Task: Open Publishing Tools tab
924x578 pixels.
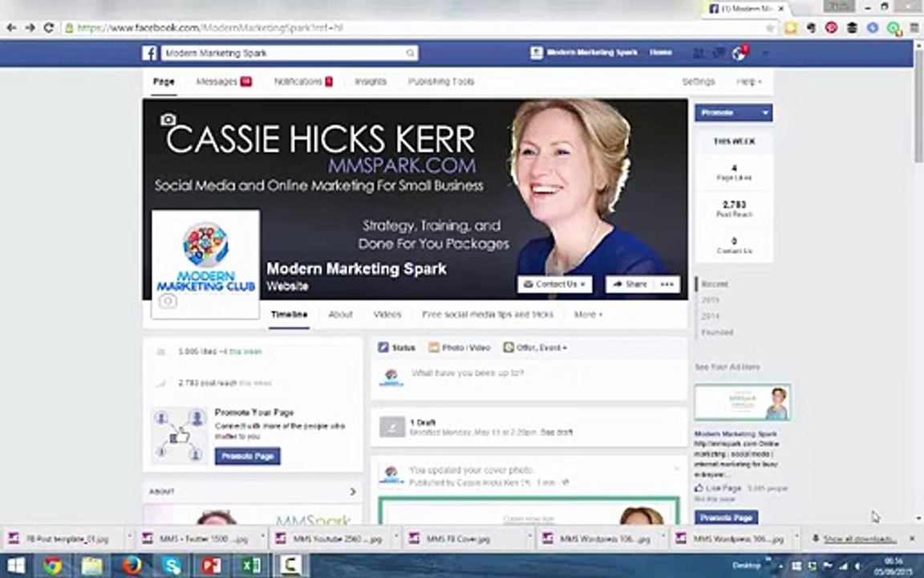Action: 441,81
